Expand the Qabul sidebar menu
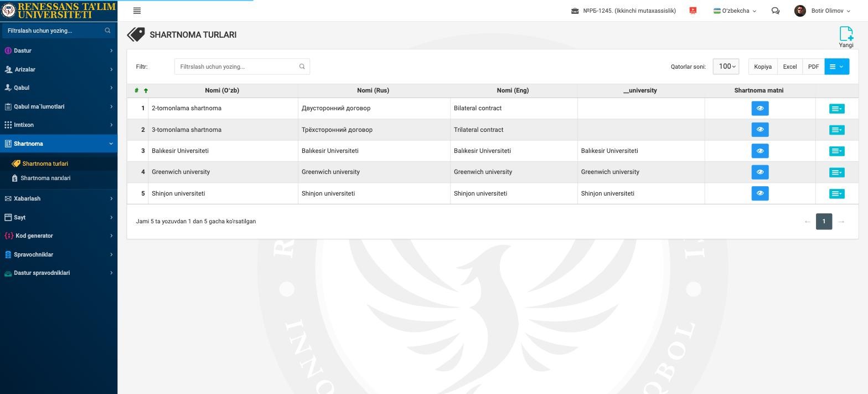The image size is (868, 394). (59, 88)
